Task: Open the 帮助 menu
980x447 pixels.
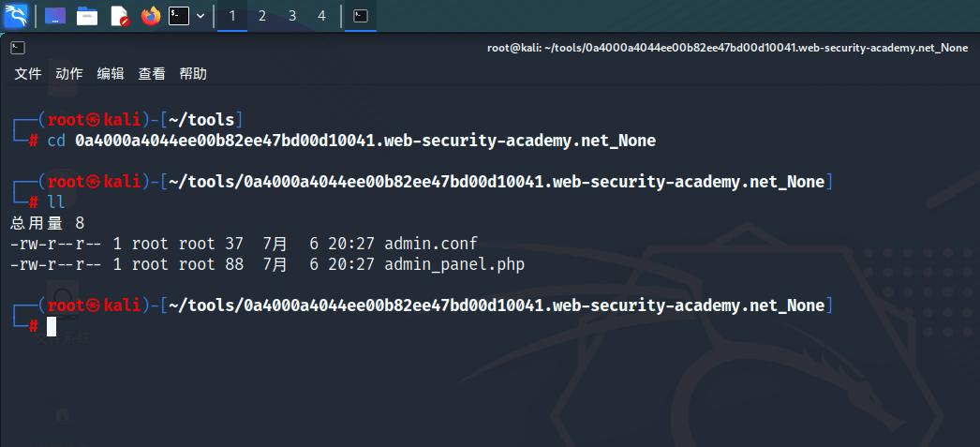Action: point(193,73)
